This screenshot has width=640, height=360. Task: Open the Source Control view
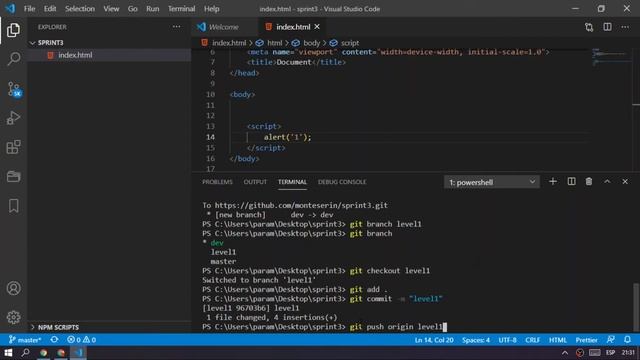13,89
